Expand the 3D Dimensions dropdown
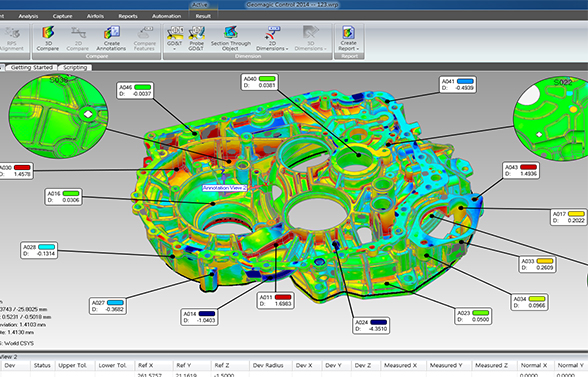588x377 pixels. pyautogui.click(x=310, y=39)
